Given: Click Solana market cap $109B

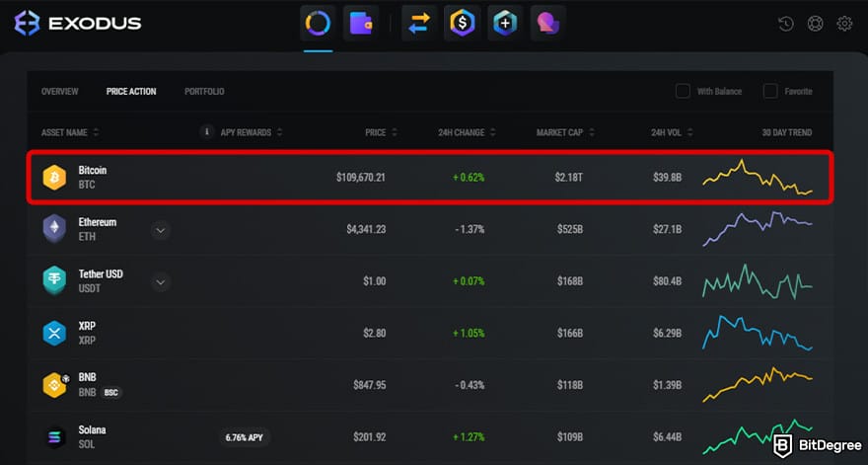Looking at the screenshot, I should pos(570,436).
